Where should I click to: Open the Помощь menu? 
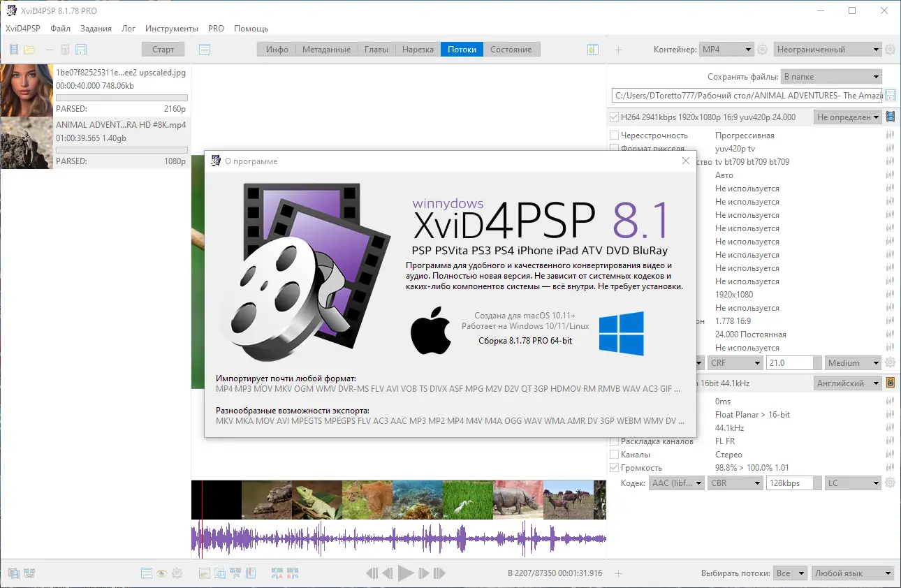click(251, 29)
